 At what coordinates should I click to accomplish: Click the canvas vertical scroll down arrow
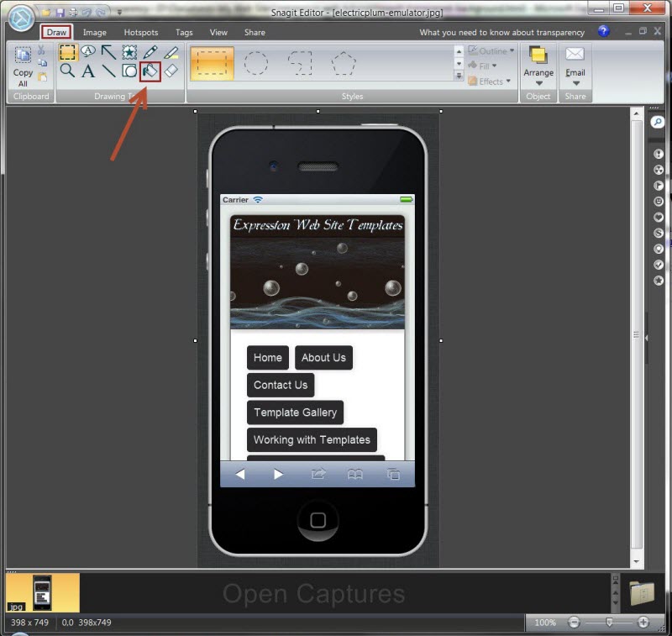pyautogui.click(x=636, y=561)
